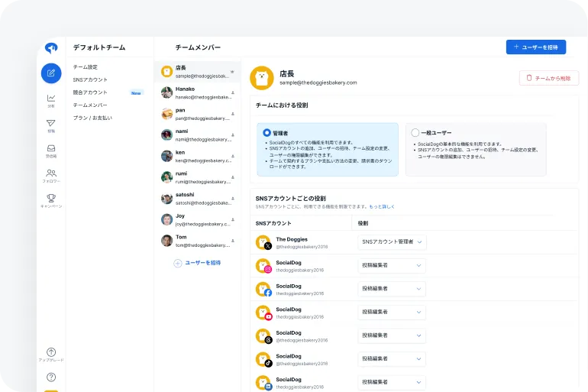Select member satoshi in the list
This screenshot has height=392, width=588.
[x=198, y=199]
